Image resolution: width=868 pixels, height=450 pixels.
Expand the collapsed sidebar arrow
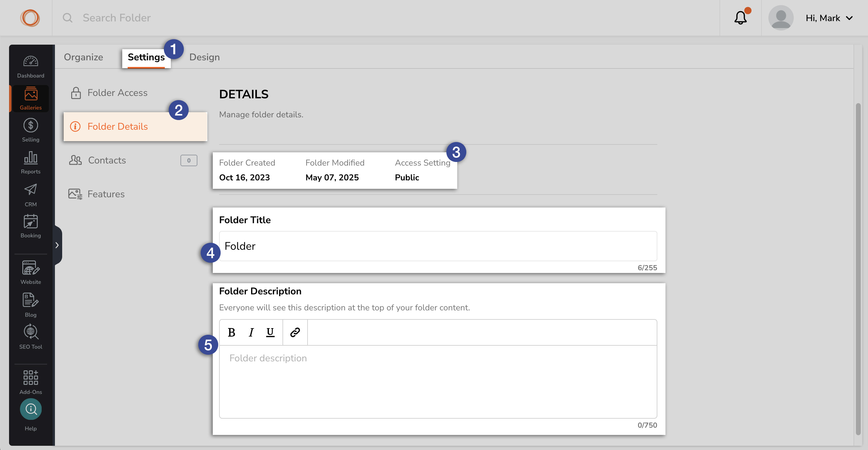click(57, 245)
